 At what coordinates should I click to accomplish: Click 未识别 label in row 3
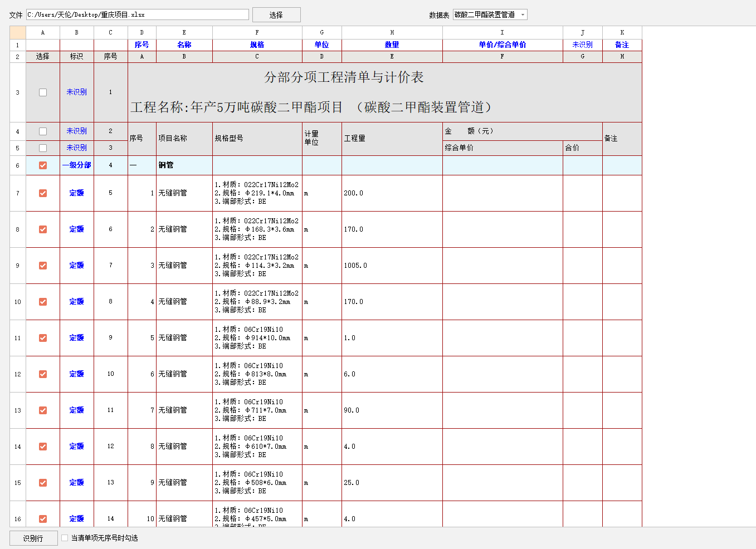pyautogui.click(x=77, y=92)
